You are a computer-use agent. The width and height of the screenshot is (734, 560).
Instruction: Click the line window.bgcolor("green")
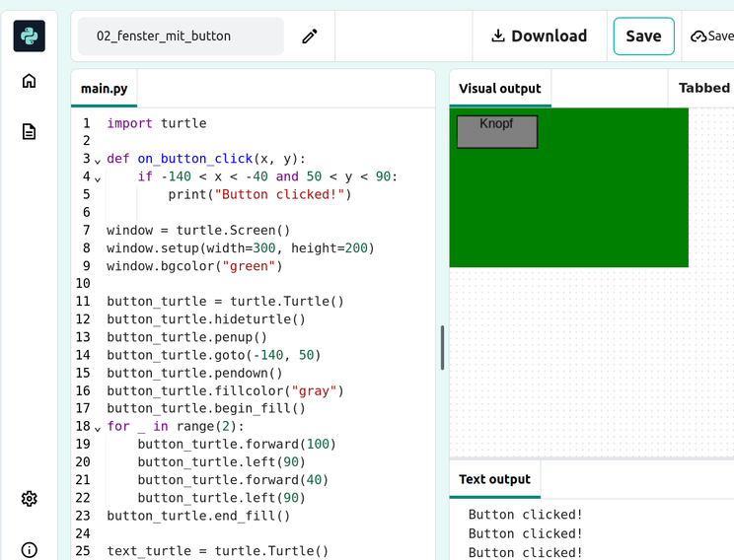[194, 266]
